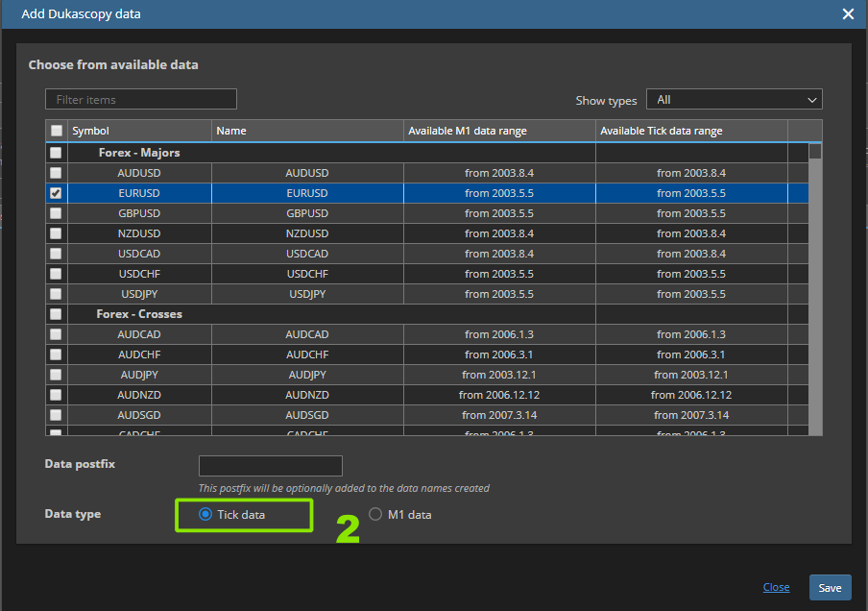868x611 pixels.
Task: Uncheck the EURUSD row checkbox
Action: [56, 193]
